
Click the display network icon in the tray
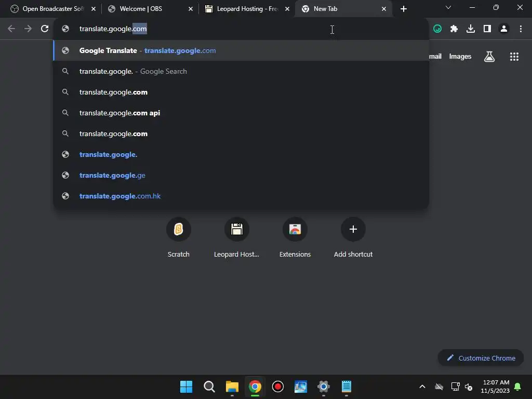455,387
